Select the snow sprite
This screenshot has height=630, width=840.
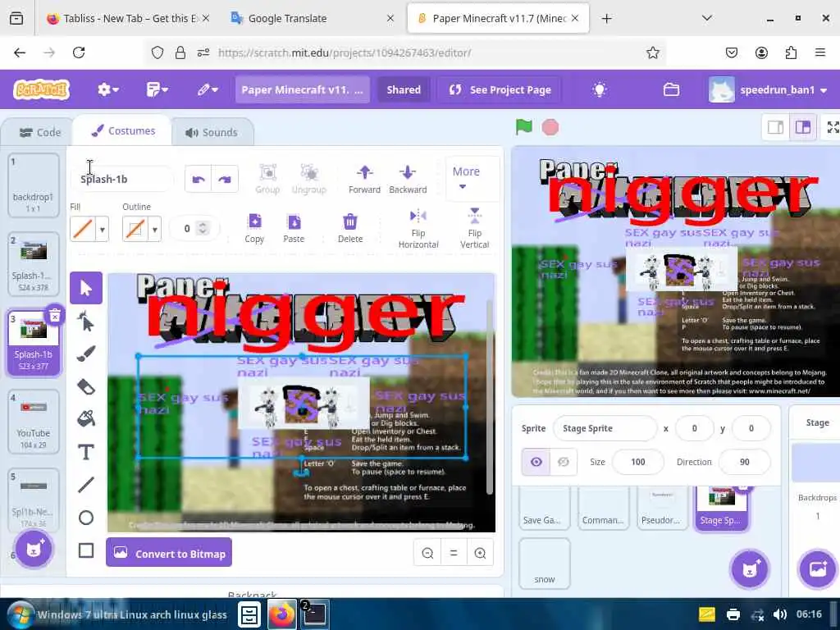point(545,564)
